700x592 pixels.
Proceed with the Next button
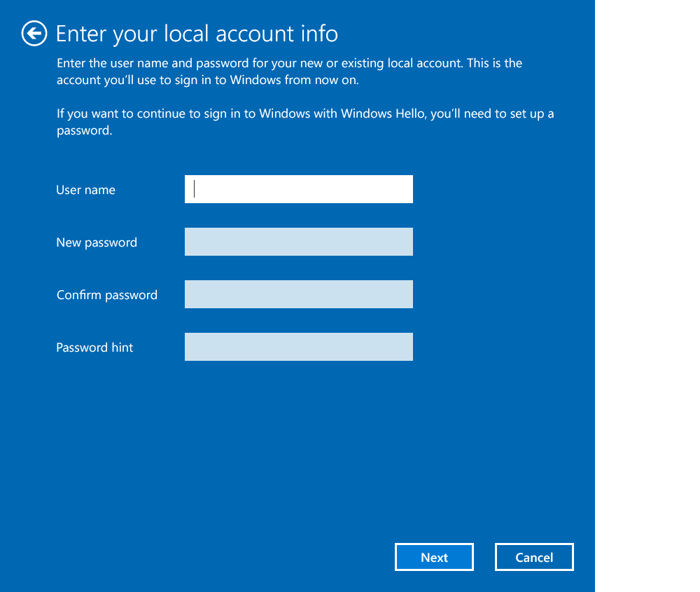click(434, 557)
